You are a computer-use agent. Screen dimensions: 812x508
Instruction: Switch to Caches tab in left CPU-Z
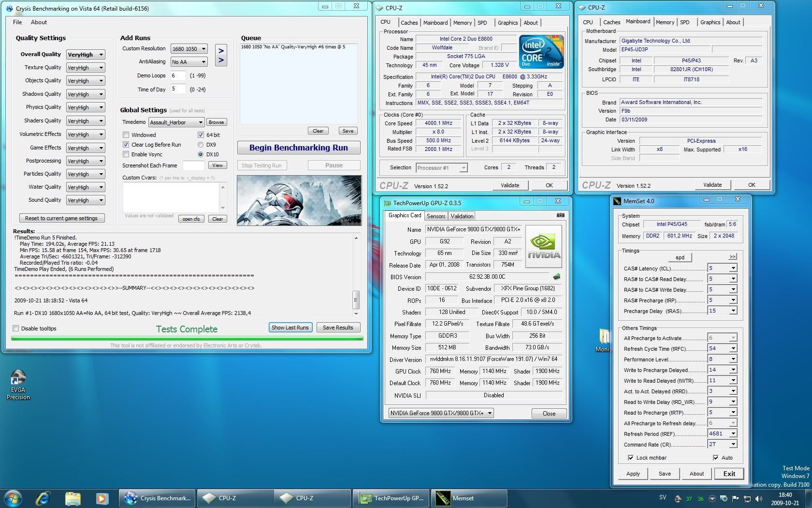coord(409,23)
